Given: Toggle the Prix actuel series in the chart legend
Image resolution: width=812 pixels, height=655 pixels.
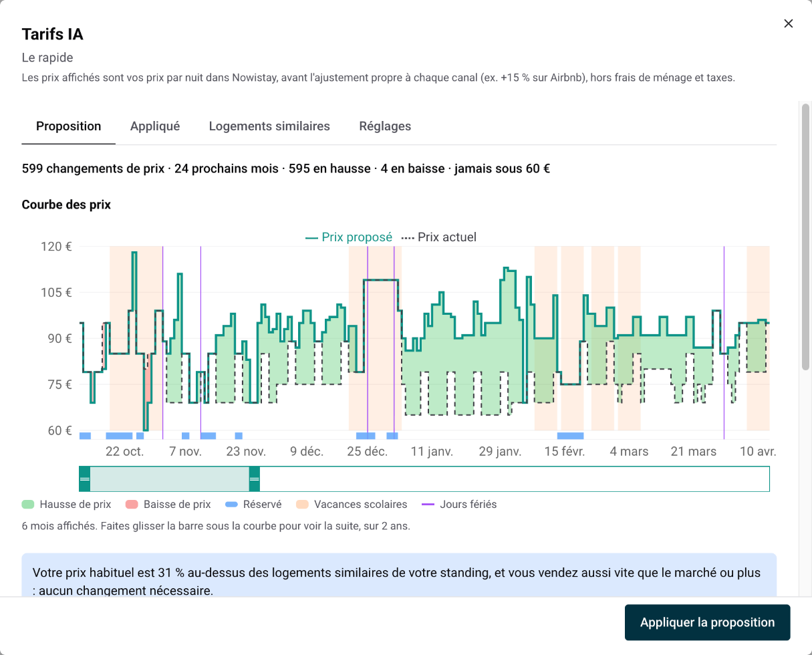Looking at the screenshot, I should 439,237.
